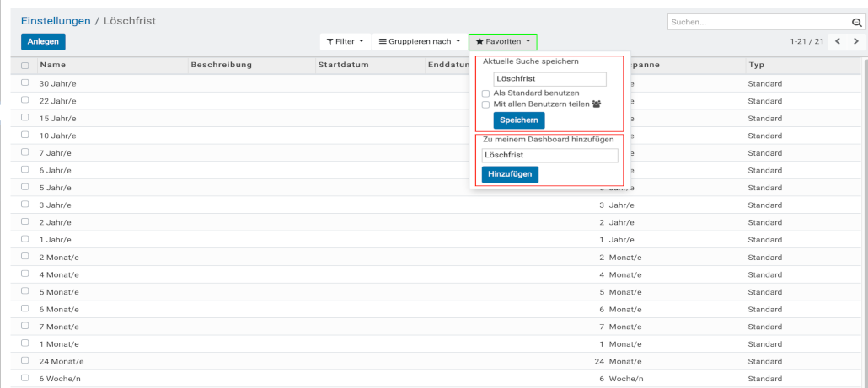Sort by the Name column header
Image resolution: width=868 pixels, height=388 pixels.
[52, 66]
